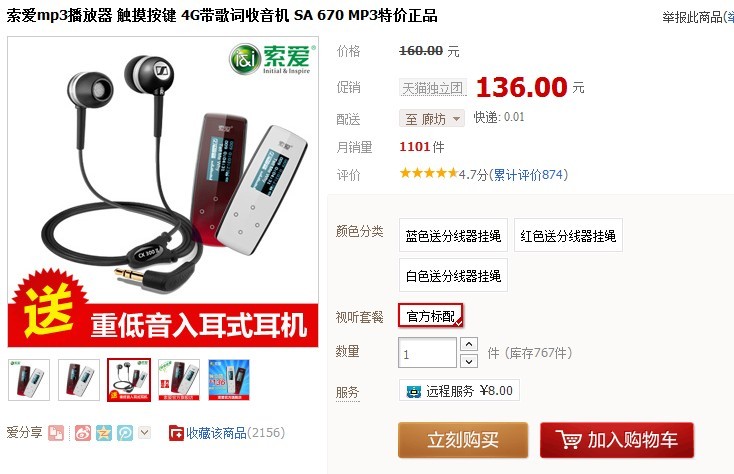The image size is (734, 474).
Task: Select blue color option 蓝色送分线器挂绳
Action: [453, 235]
